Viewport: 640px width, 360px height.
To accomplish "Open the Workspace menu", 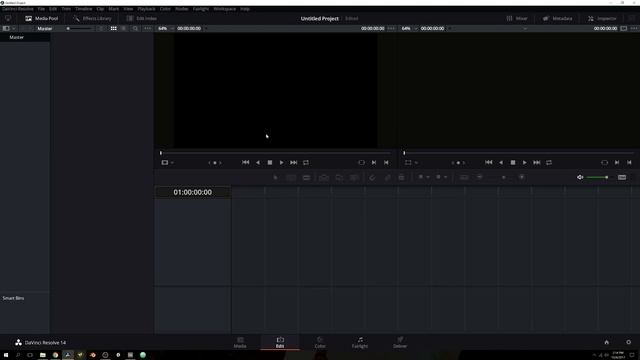I will (x=224, y=9).
